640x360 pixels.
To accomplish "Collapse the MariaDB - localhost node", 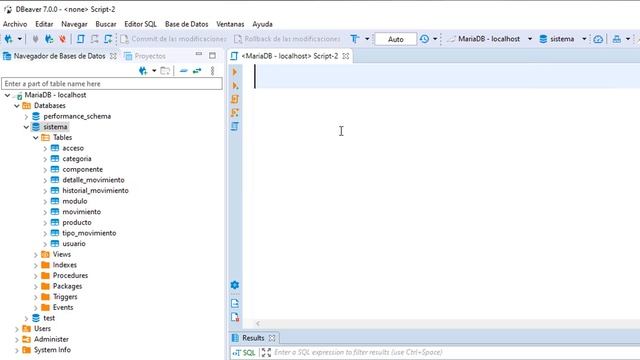I will [7, 95].
